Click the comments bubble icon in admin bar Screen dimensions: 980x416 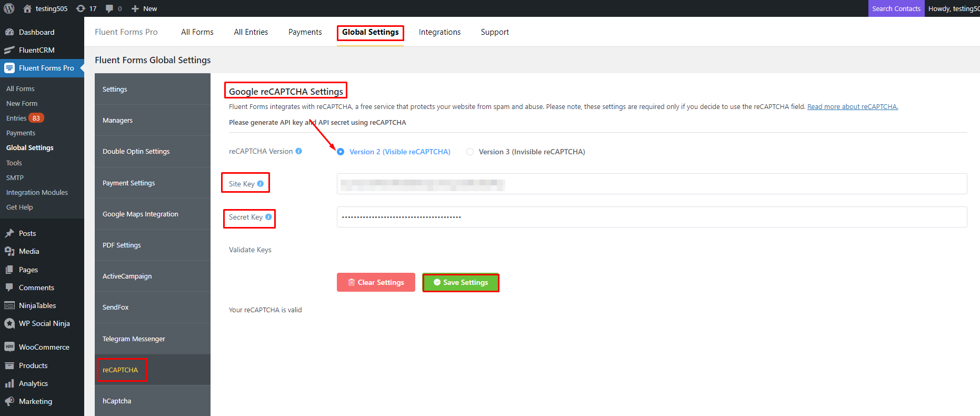(109, 8)
